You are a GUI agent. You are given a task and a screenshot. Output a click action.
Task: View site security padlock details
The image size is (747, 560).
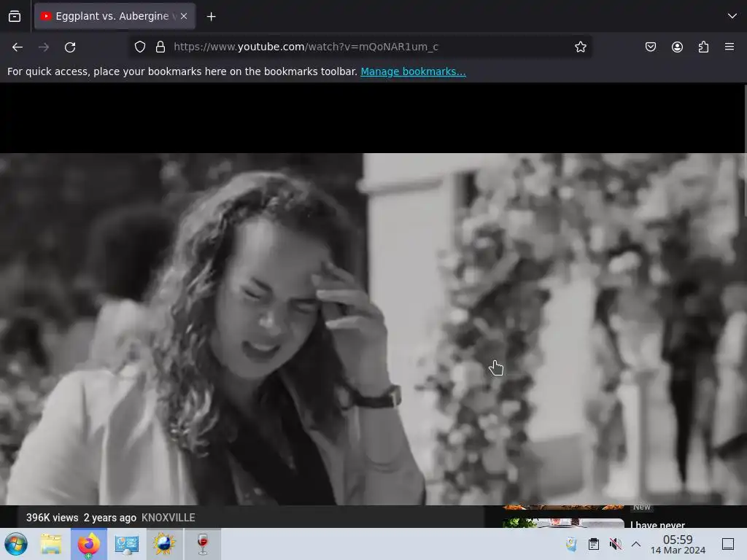[x=160, y=47]
